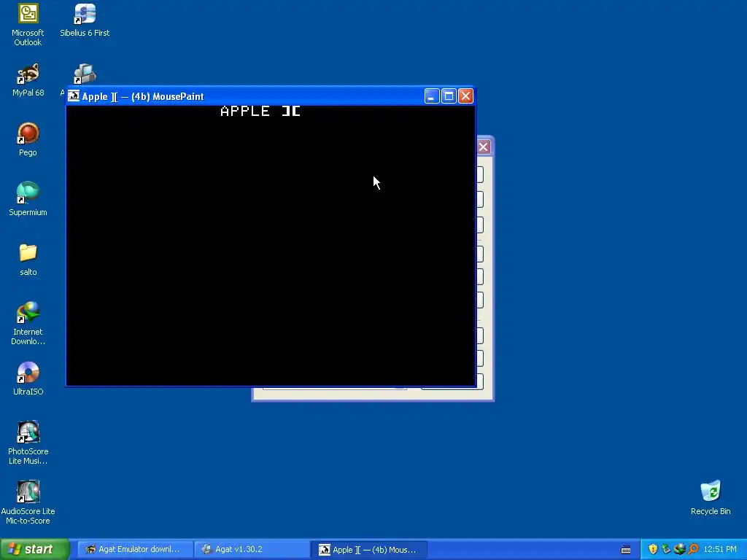This screenshot has width=747, height=560.
Task: Click the PhotoScore Lite shortcut
Action: tap(28, 443)
